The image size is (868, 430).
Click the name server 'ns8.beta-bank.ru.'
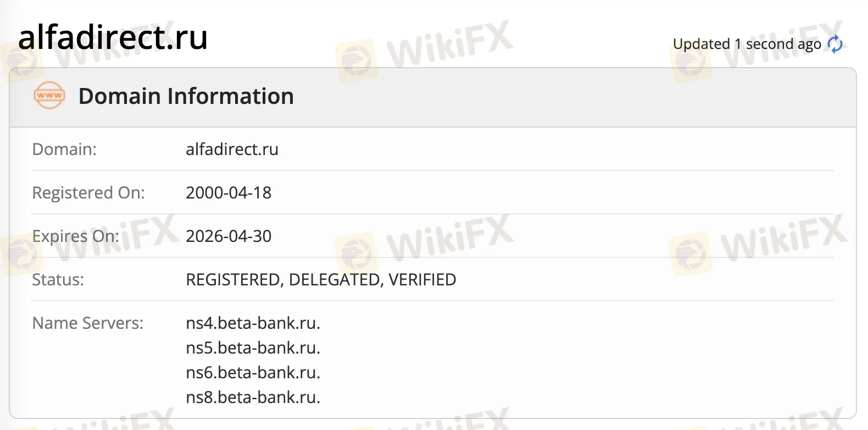coord(253,397)
